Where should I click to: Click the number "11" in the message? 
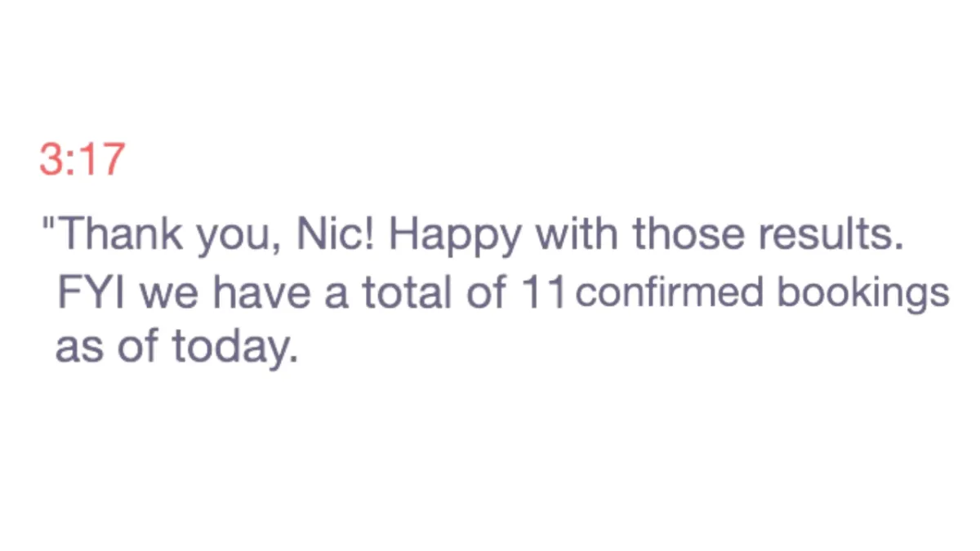pyautogui.click(x=543, y=293)
